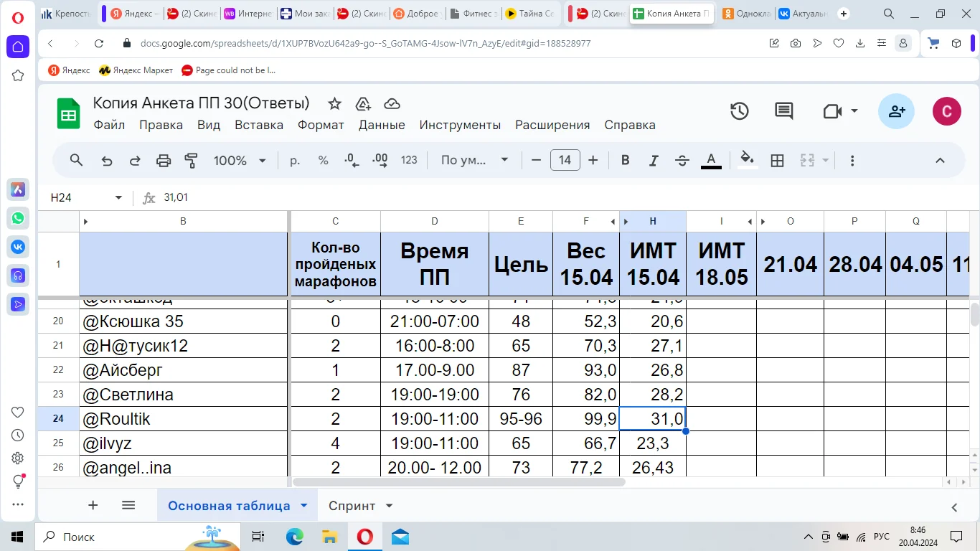Open sharing settings
The height and width of the screenshot is (551, 980).
coord(895,111)
